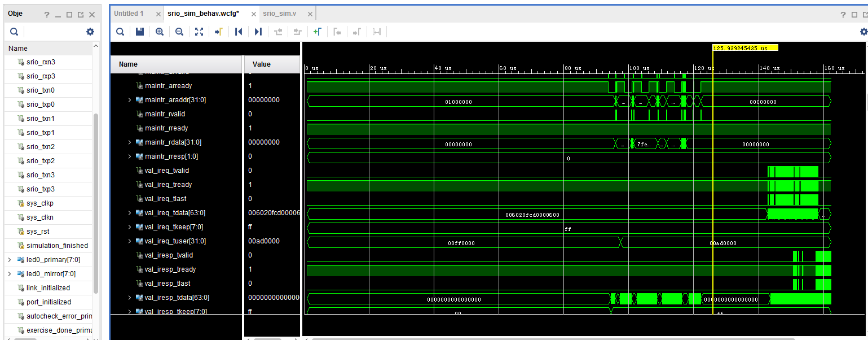868x340 pixels.
Task: Open the waveform window settings gear
Action: 863,32
